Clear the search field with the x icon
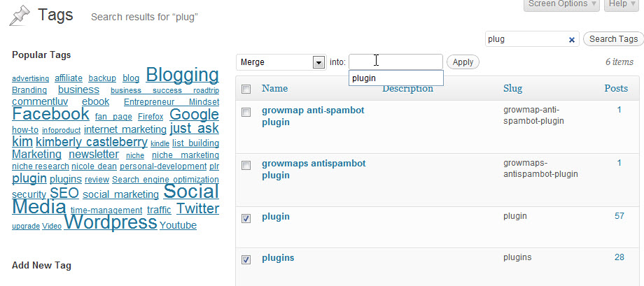 tap(571, 40)
